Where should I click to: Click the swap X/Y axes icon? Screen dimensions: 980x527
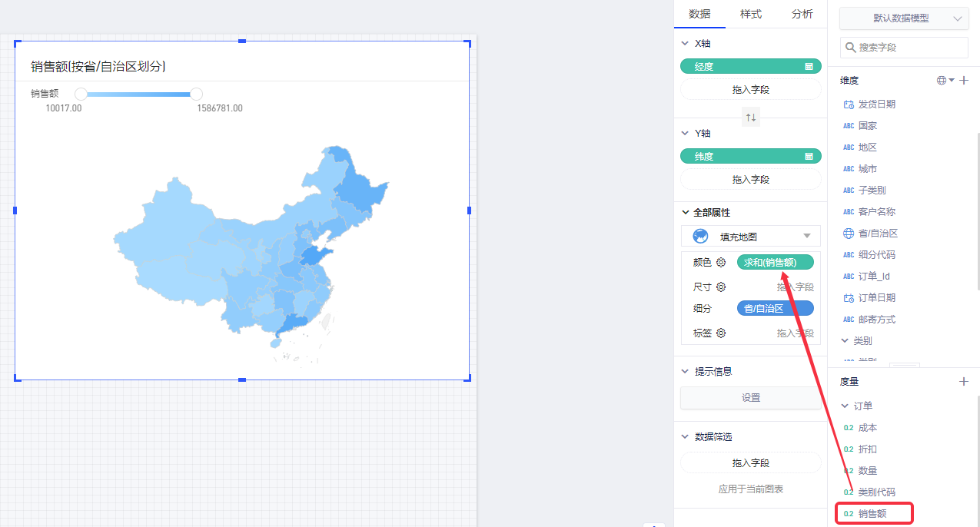click(751, 118)
